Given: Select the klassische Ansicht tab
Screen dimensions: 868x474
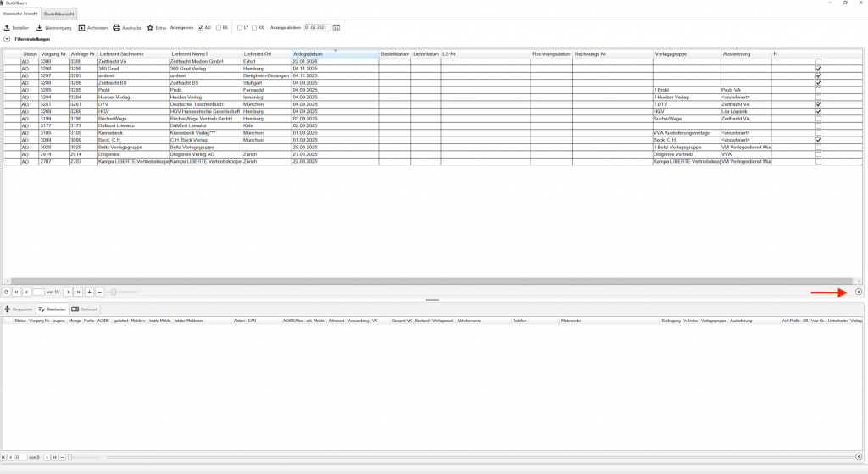Looking at the screenshot, I should 20,14.
